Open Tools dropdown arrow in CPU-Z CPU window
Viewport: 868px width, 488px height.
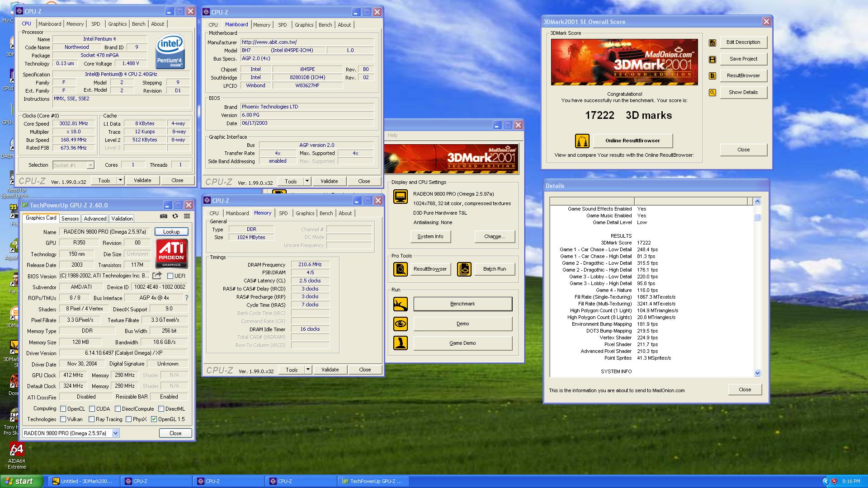tap(120, 180)
